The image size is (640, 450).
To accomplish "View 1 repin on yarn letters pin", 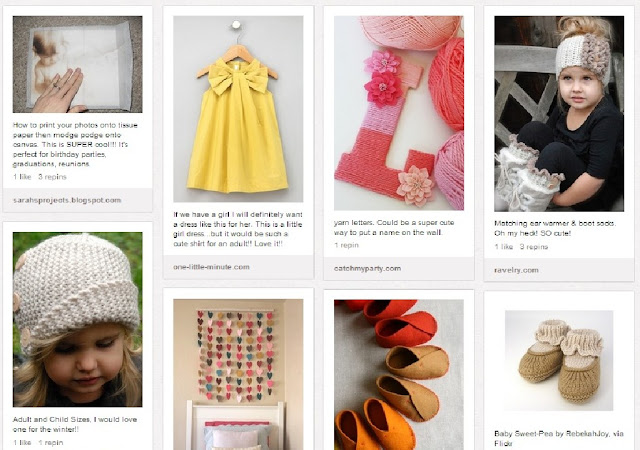I will tap(346, 245).
